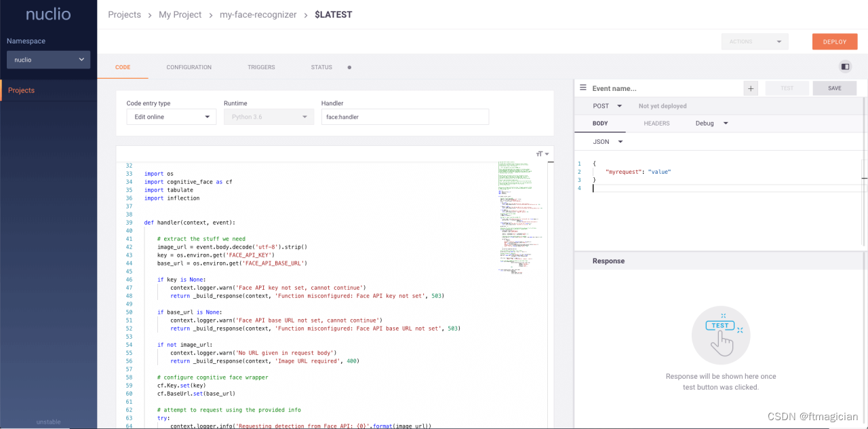Click the 'import tabulate' code line
The height and width of the screenshot is (429, 868).
168,190
